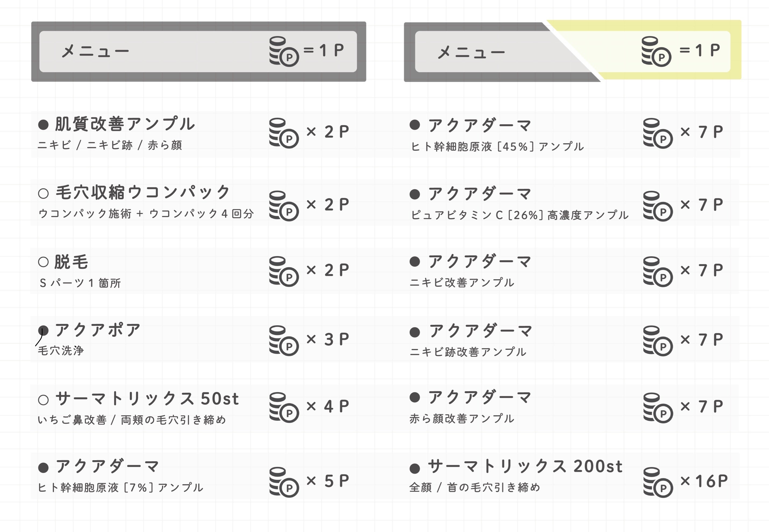Click the coin icon in the left メニュー header
The height and width of the screenshot is (532, 769).
(284, 51)
